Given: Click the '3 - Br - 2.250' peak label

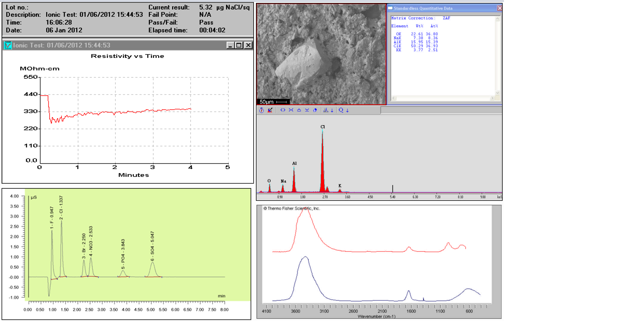Looking at the screenshot, I should [84, 246].
